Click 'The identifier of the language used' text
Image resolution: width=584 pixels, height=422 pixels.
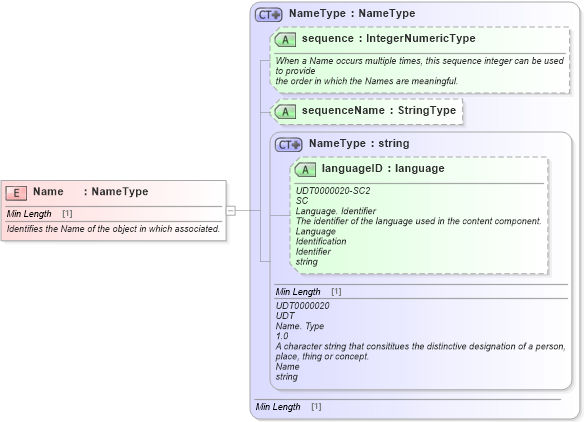pos(418,221)
